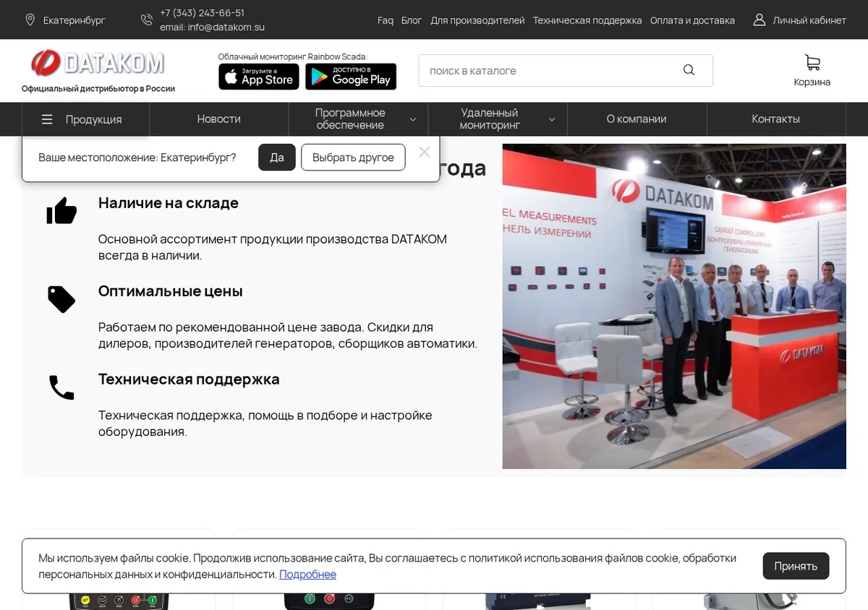Click the location pin icon near Екатеринбург
The width and height of the screenshot is (868, 610).
pyautogui.click(x=30, y=20)
